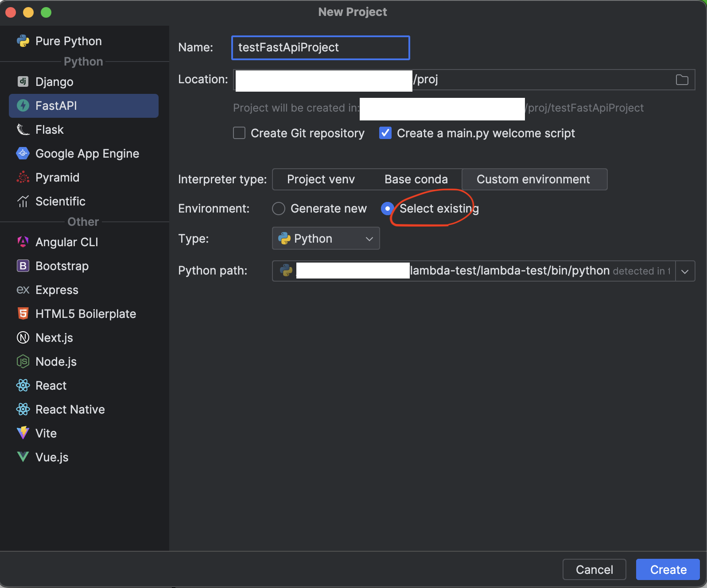Select the Pure Python project icon
This screenshot has height=588, width=707.
click(x=23, y=41)
